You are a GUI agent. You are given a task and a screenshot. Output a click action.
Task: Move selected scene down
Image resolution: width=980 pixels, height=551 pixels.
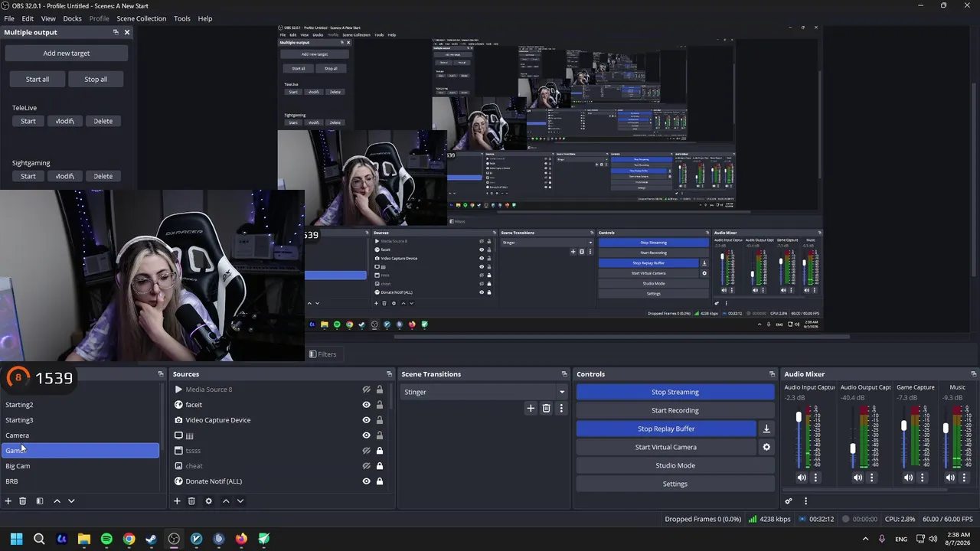[x=71, y=501]
